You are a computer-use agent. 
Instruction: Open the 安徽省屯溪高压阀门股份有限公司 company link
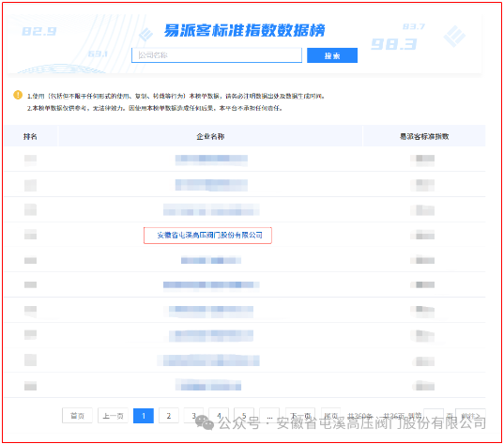point(209,236)
